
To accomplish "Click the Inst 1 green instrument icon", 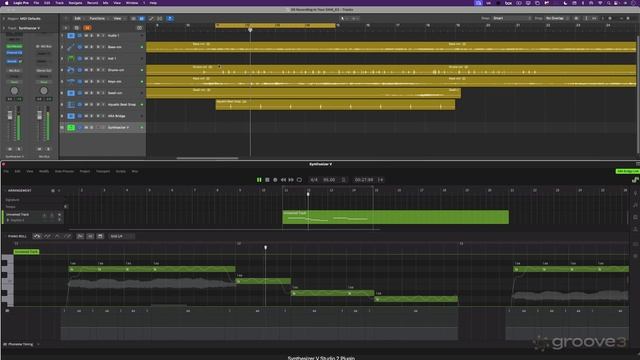I will pos(71,58).
